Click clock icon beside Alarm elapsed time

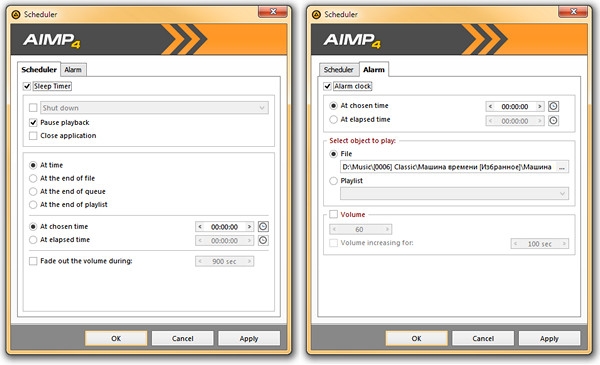[x=553, y=121]
